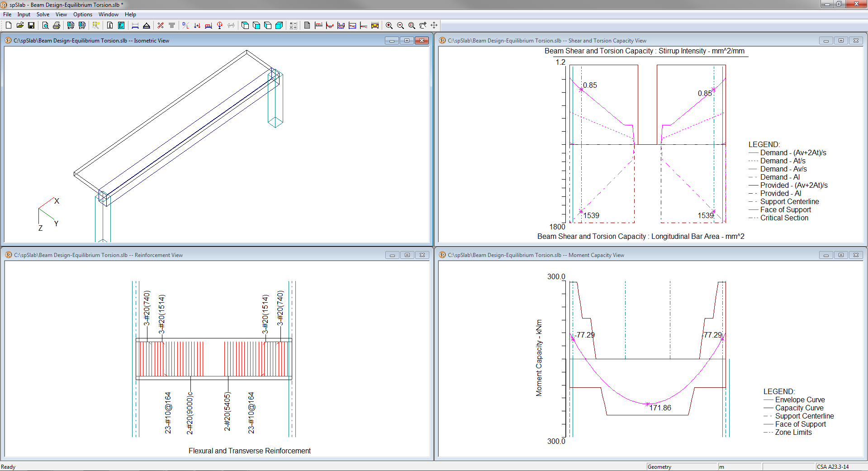The image size is (868, 471).
Task: Click the Print toolbar icon
Action: coord(57,25)
